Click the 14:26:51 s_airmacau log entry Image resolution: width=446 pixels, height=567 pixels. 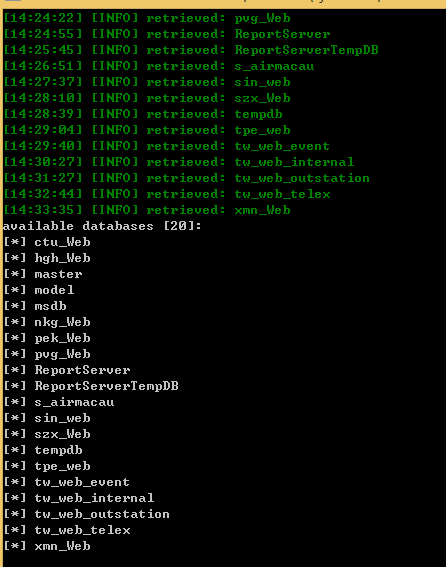158,66
